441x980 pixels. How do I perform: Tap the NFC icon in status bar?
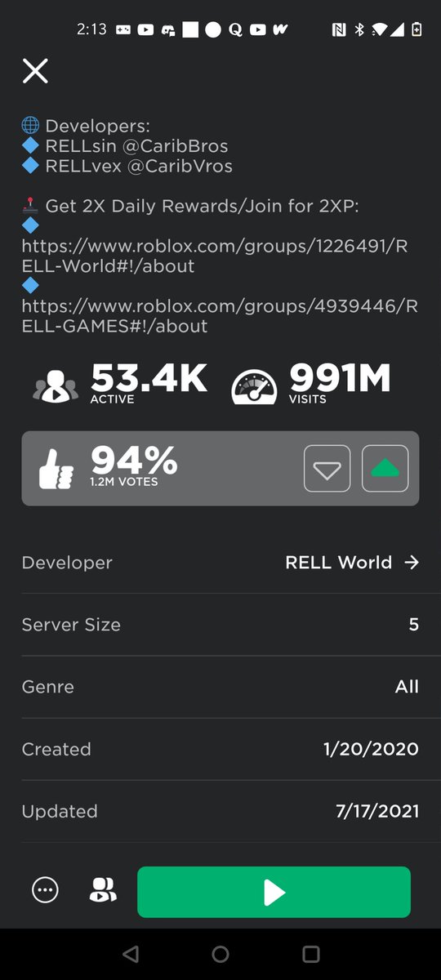coord(338,29)
